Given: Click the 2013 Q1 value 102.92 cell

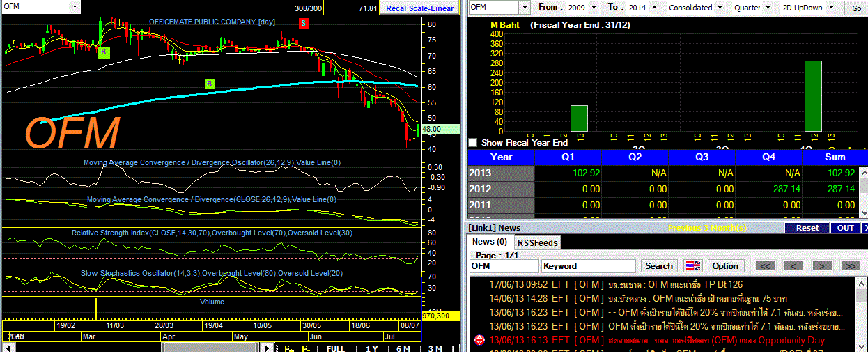Looking at the screenshot, I should click(568, 173).
